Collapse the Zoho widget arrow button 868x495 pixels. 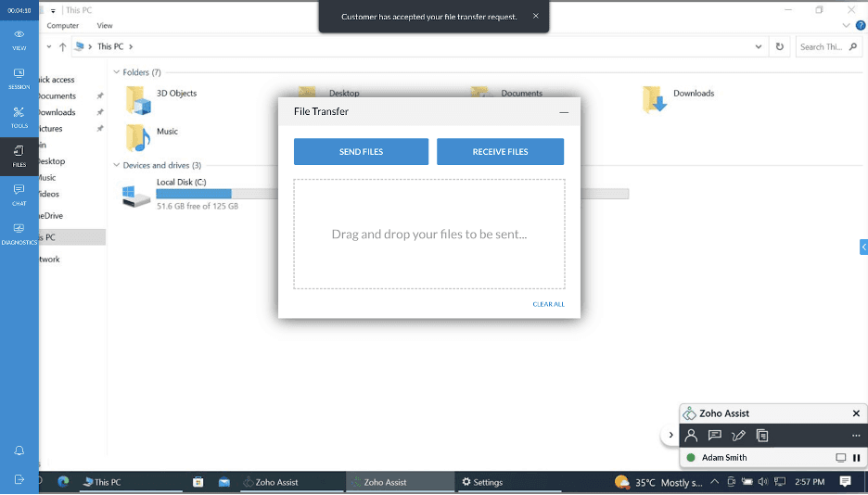click(x=670, y=435)
